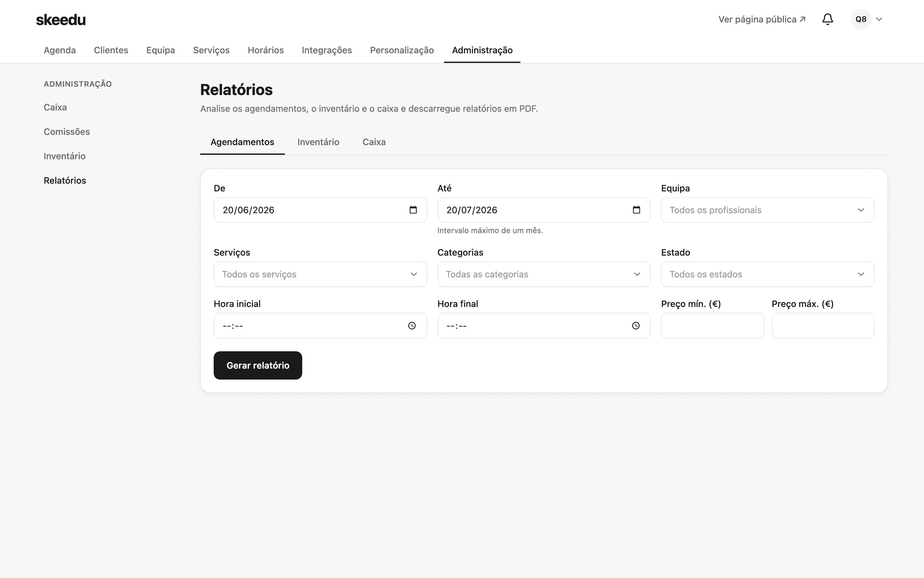
Task: Open the Personalização tab
Action: [x=402, y=50]
